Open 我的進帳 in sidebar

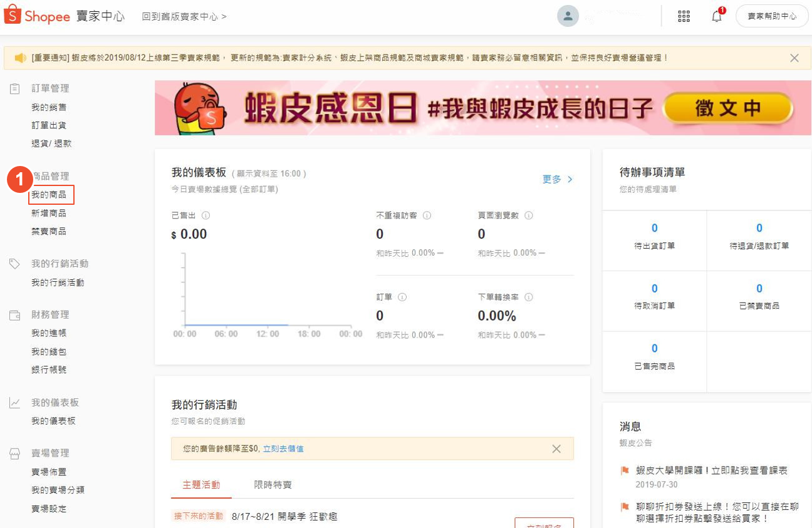pyautogui.click(x=49, y=333)
